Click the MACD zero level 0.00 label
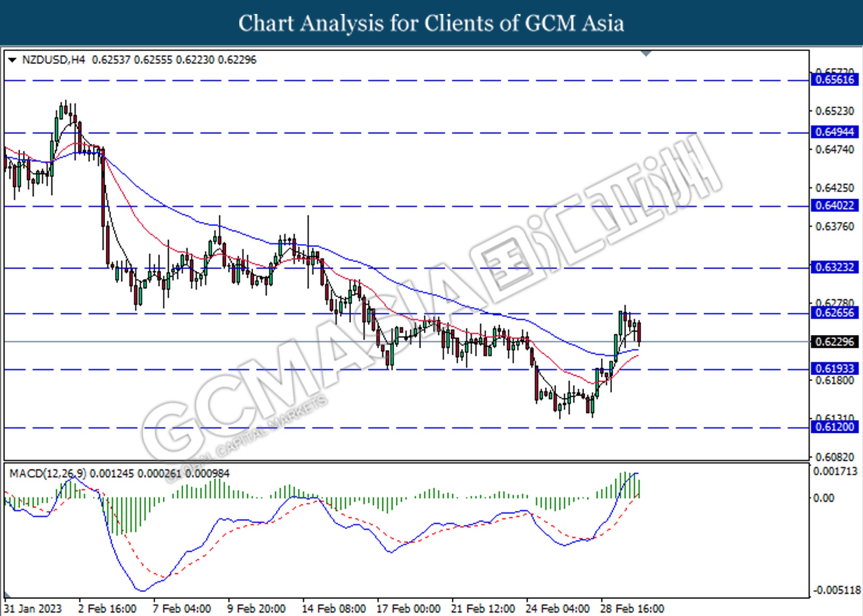 [823, 498]
